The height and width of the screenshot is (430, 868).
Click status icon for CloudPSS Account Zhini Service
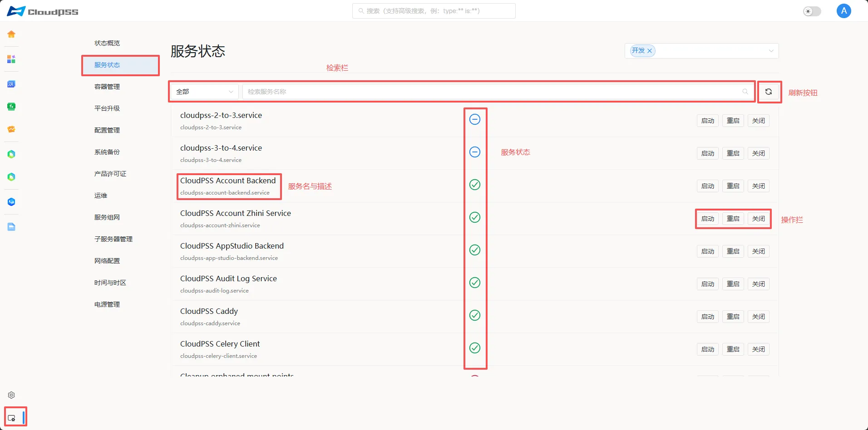(475, 217)
